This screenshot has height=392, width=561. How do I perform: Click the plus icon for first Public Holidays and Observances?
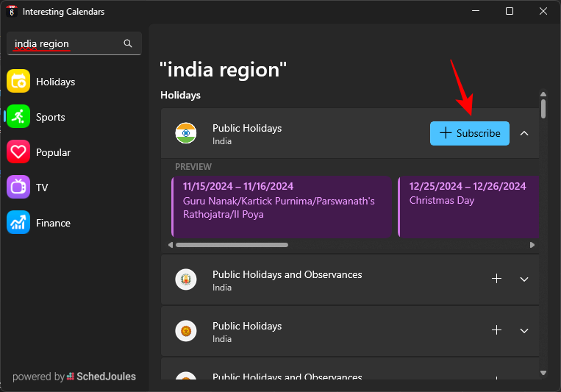tap(496, 279)
